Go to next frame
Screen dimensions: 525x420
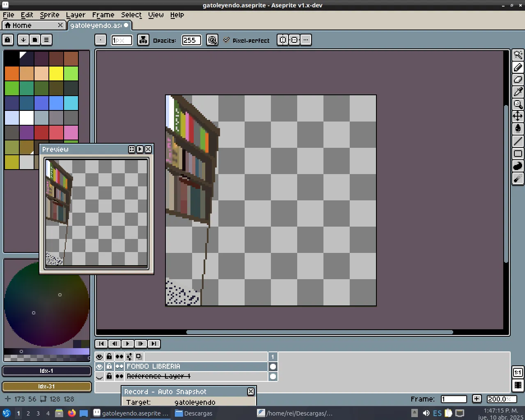pyautogui.click(x=141, y=344)
